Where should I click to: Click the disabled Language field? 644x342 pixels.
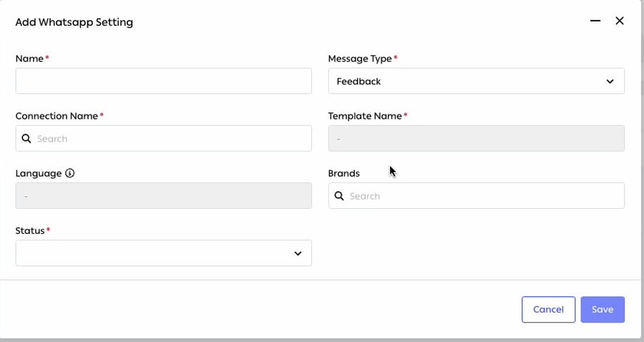click(163, 195)
